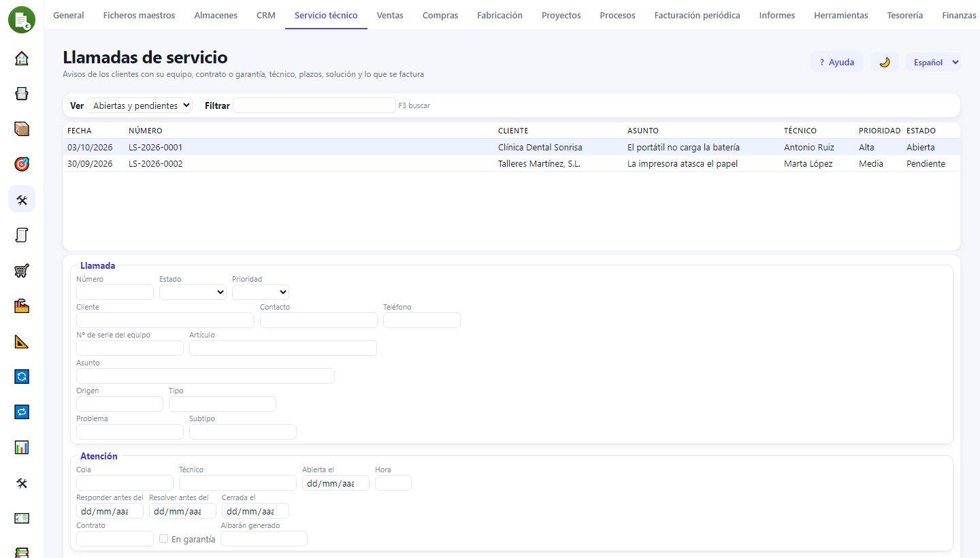The image size is (980, 558).
Task: Click the Filtrar search input field
Action: click(314, 105)
